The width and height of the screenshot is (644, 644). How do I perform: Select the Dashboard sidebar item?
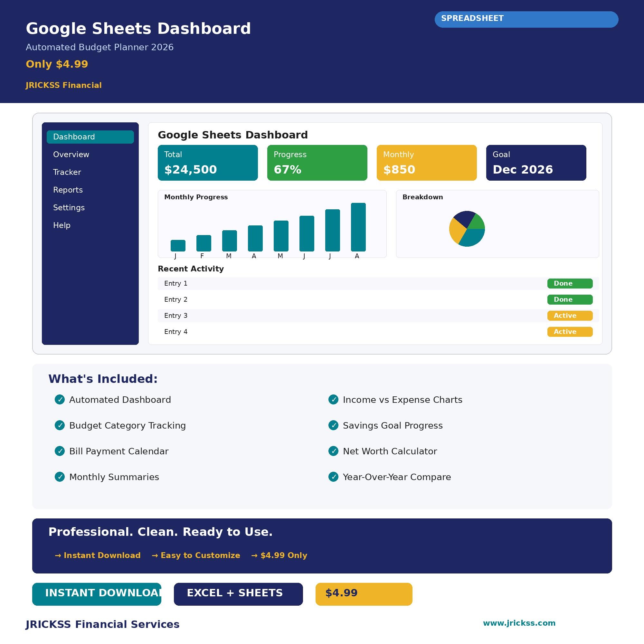point(90,137)
